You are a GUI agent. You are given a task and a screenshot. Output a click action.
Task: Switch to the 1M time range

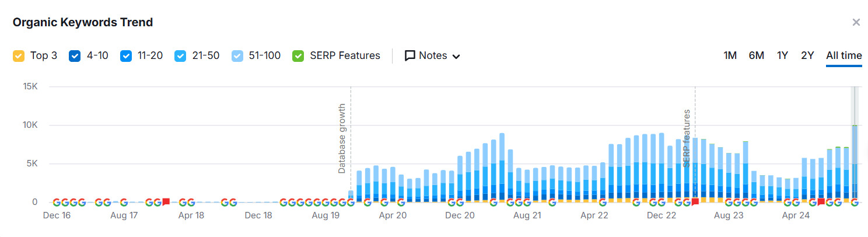tap(730, 55)
